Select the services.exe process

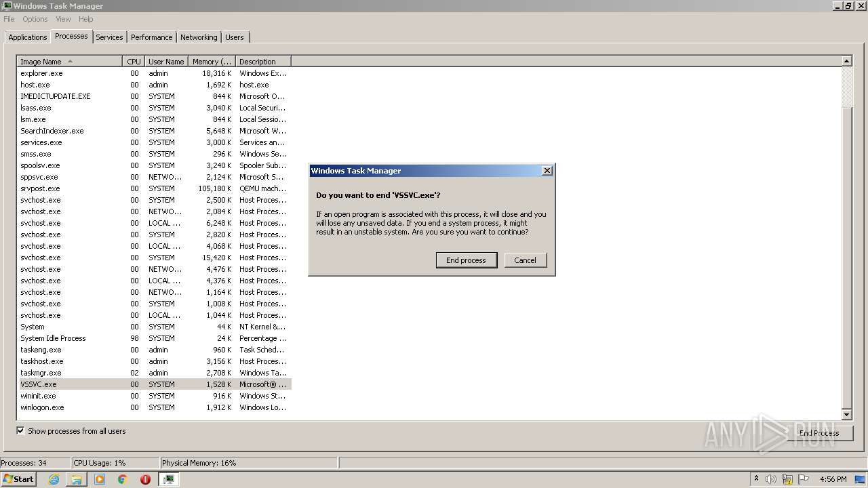(x=155, y=142)
